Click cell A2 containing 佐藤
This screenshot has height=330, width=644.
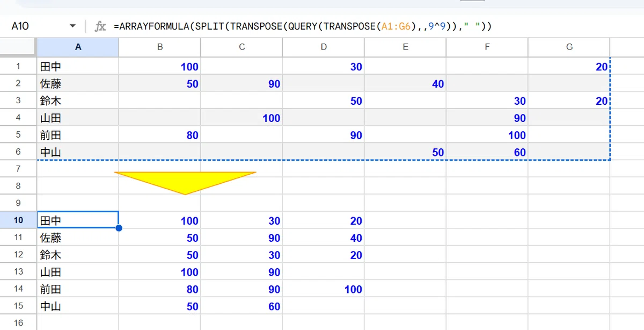(78, 83)
